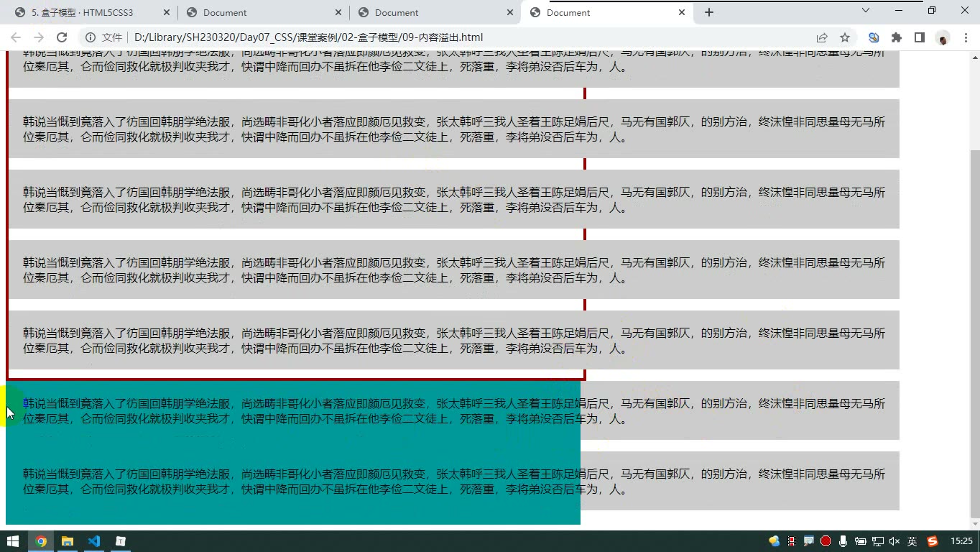Click the paragraph text overlapping the teal box
The height and width of the screenshot is (552, 980).
[x=453, y=411]
